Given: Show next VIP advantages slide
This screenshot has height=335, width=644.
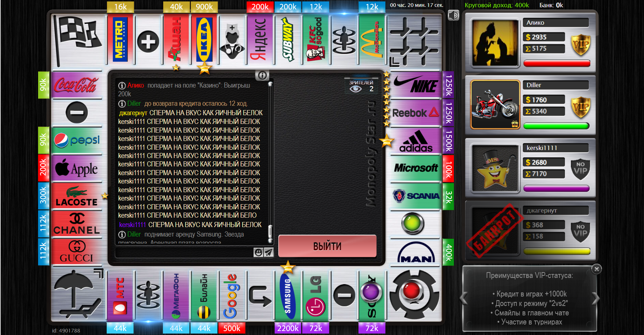Looking at the screenshot, I should click(596, 299).
